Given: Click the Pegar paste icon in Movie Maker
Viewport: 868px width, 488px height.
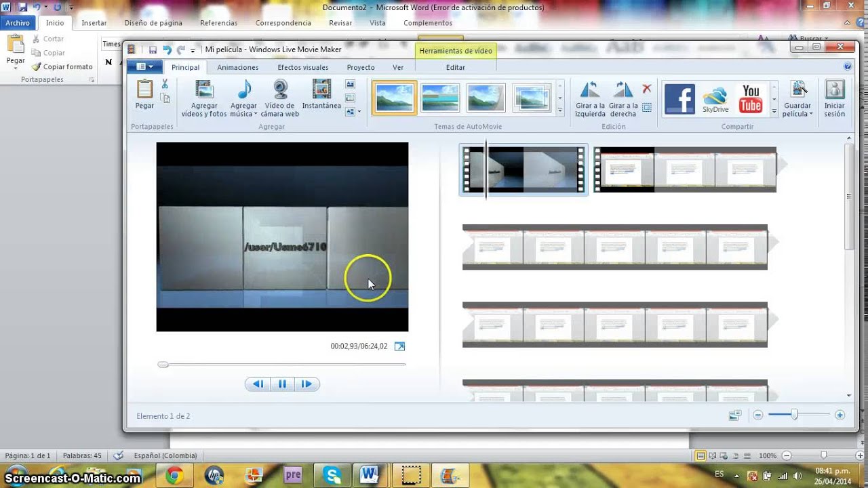Looking at the screenshot, I should 144,89.
